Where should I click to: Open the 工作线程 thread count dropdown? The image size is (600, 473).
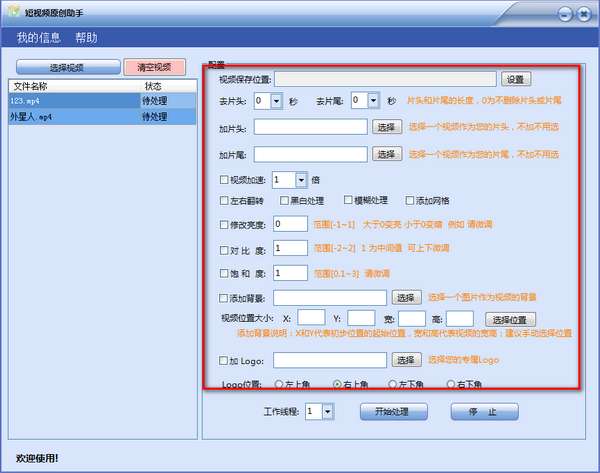point(328,412)
